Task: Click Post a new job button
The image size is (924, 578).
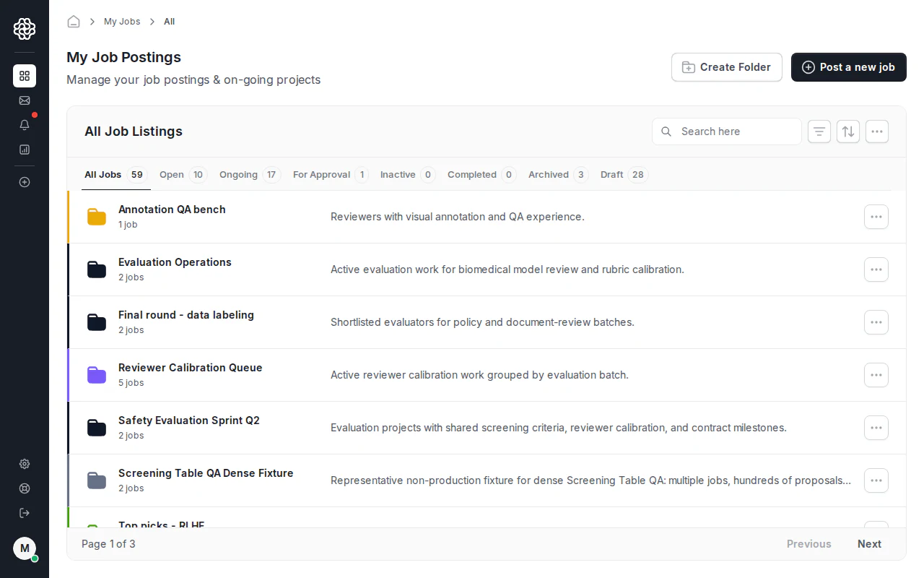Action: [849, 67]
